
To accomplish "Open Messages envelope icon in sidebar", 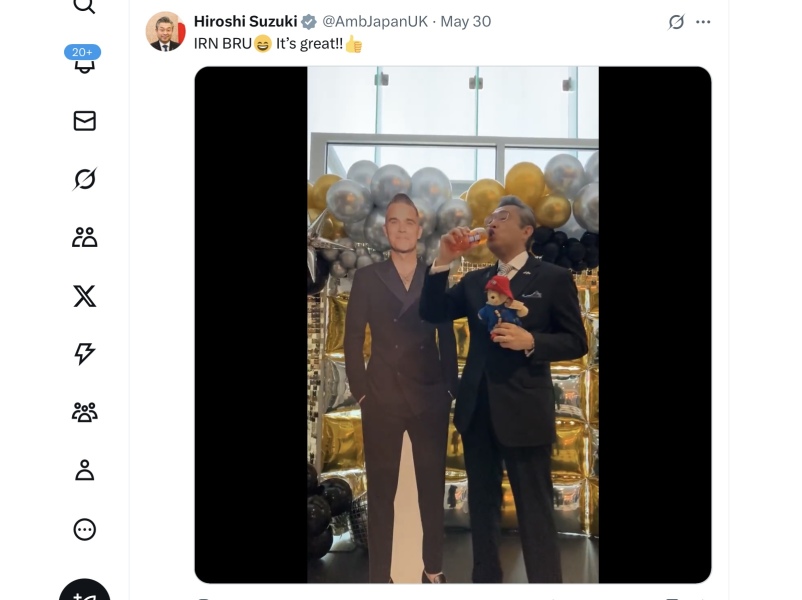I will (84, 121).
